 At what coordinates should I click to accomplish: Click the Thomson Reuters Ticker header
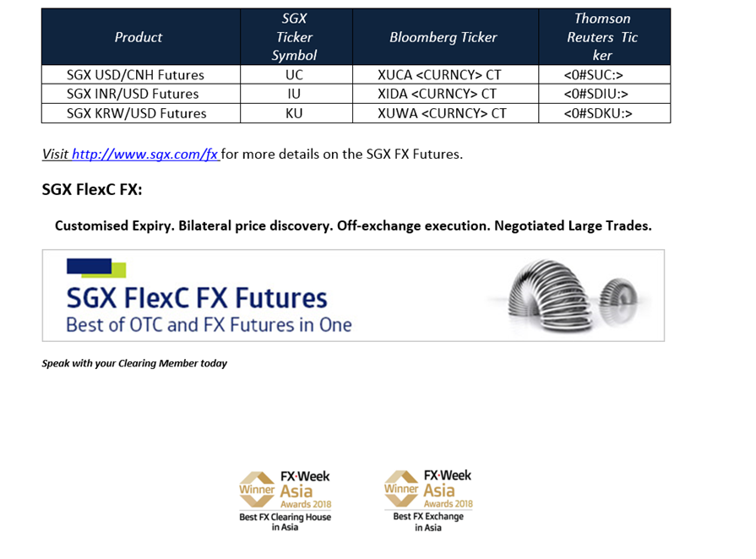click(x=604, y=36)
